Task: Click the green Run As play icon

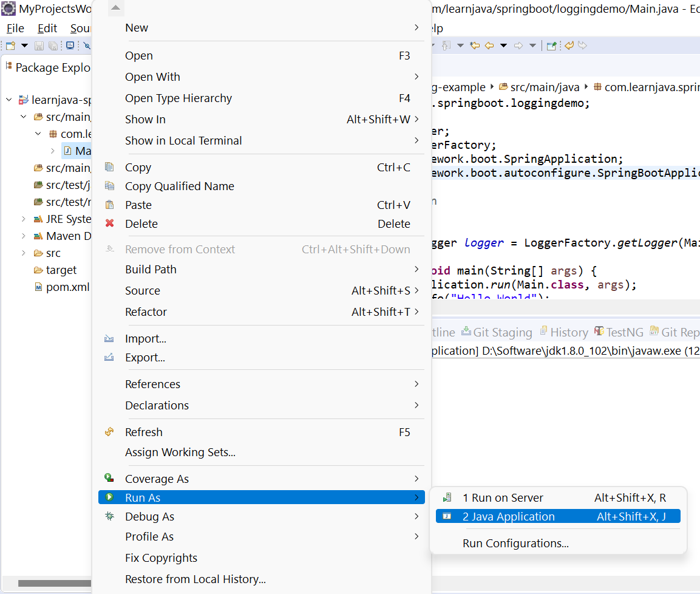Action: pos(109,497)
